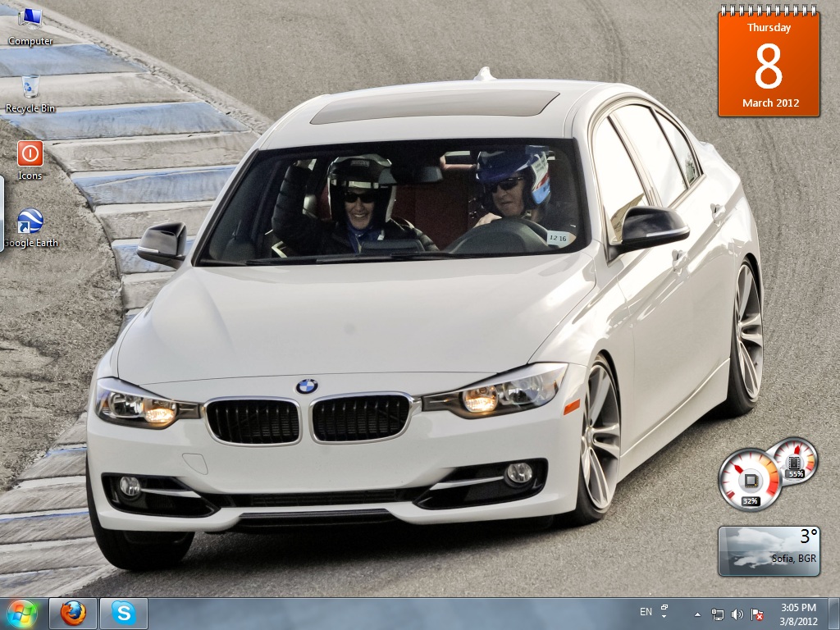This screenshot has height=630, width=840.
Task: Click the EN language indicator
Action: click(x=646, y=612)
